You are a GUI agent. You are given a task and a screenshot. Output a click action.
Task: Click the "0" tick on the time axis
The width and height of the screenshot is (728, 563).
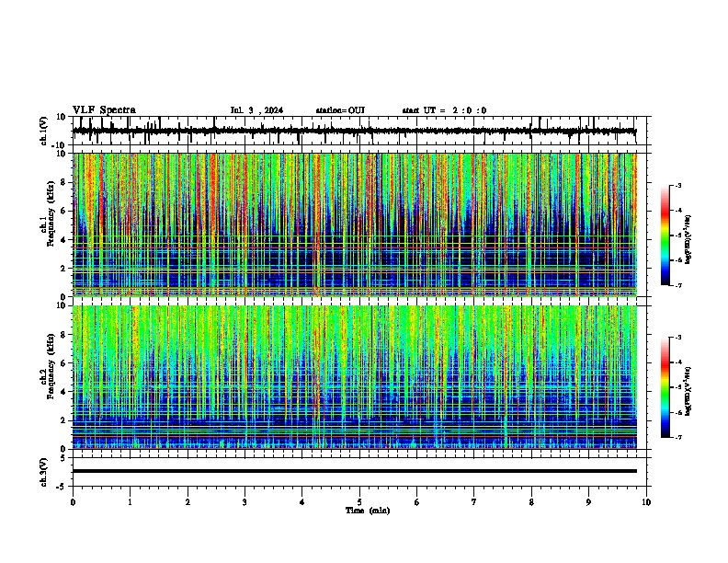[x=73, y=502]
